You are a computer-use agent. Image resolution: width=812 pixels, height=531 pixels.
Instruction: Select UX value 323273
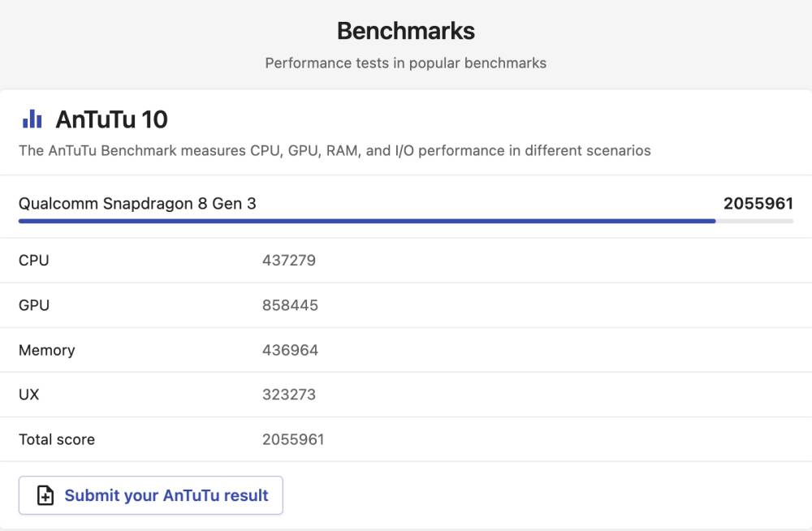tap(289, 395)
